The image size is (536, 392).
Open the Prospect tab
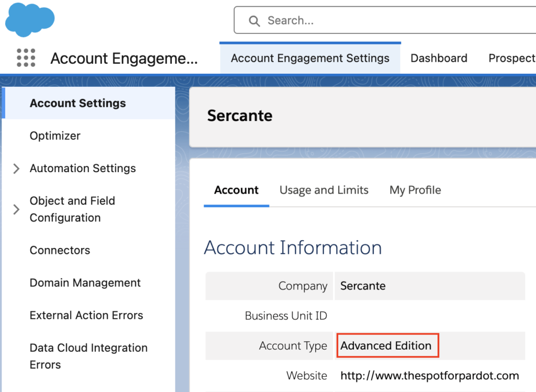(511, 58)
